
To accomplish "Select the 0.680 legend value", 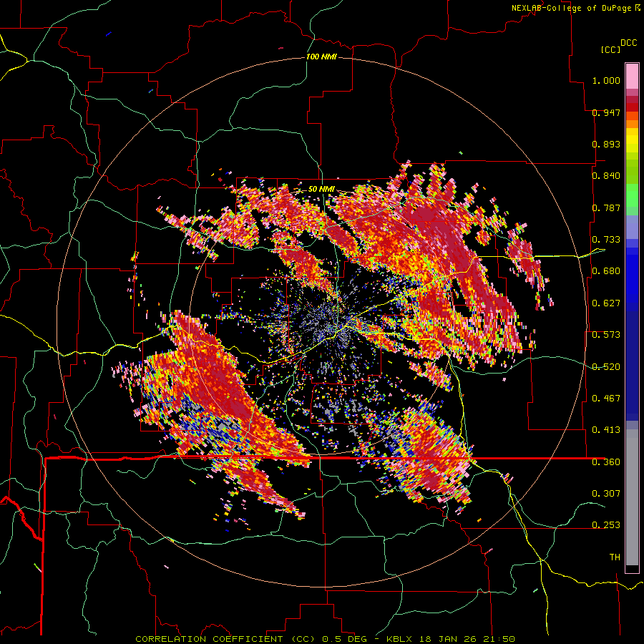I will (606, 270).
